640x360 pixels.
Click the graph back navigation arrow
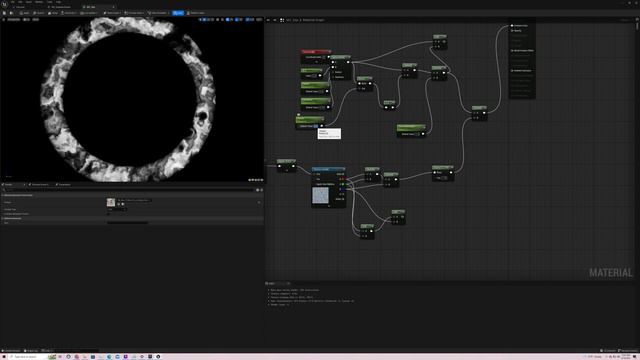268,20
